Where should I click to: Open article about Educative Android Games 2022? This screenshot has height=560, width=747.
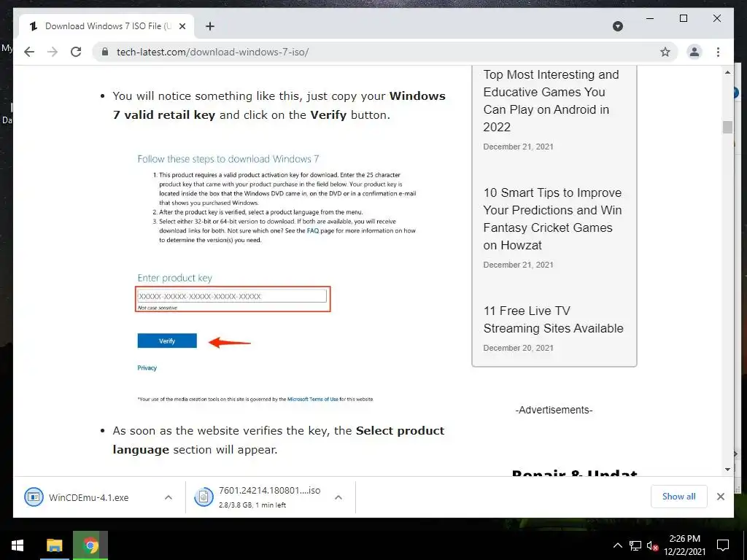click(551, 101)
